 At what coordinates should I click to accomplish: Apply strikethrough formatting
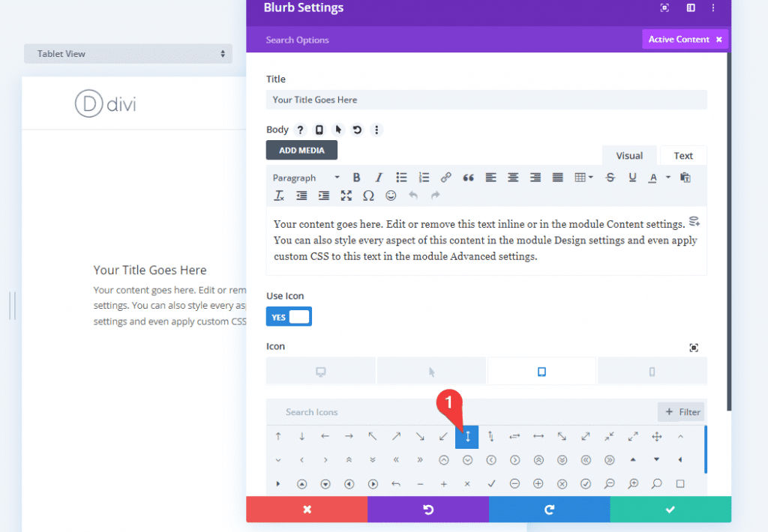pos(610,178)
